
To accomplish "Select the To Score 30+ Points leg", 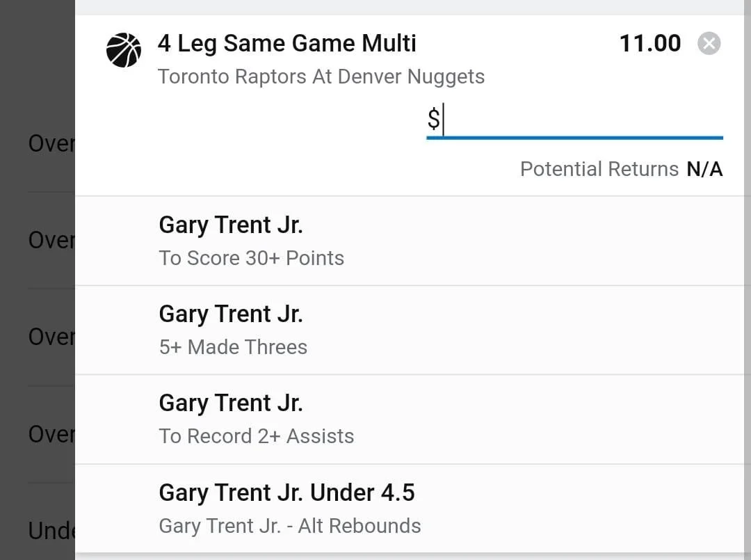I will [x=410, y=241].
